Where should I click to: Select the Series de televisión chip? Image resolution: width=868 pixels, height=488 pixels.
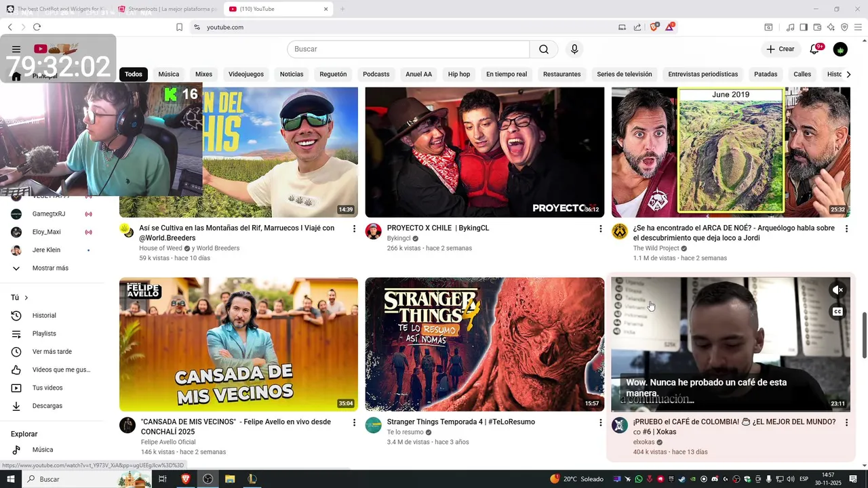tap(625, 75)
